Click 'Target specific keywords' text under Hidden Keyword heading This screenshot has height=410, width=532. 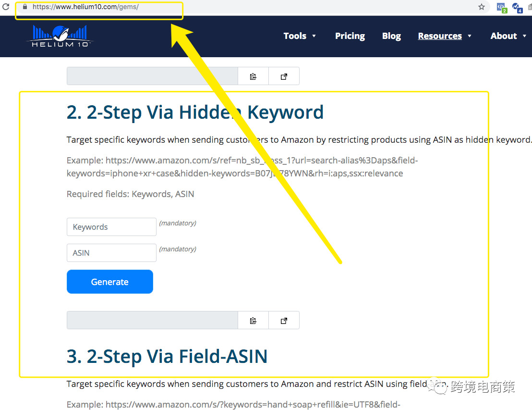coord(299,139)
